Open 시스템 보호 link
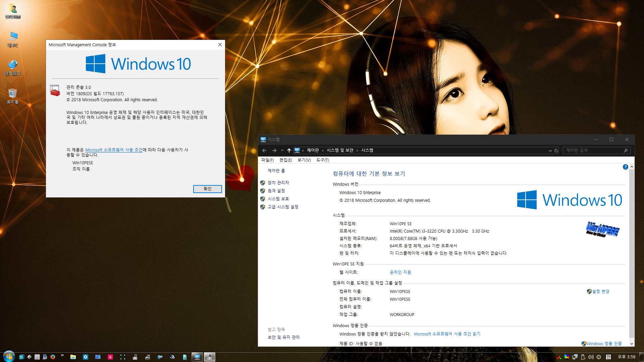The image size is (644, 362). [x=278, y=199]
